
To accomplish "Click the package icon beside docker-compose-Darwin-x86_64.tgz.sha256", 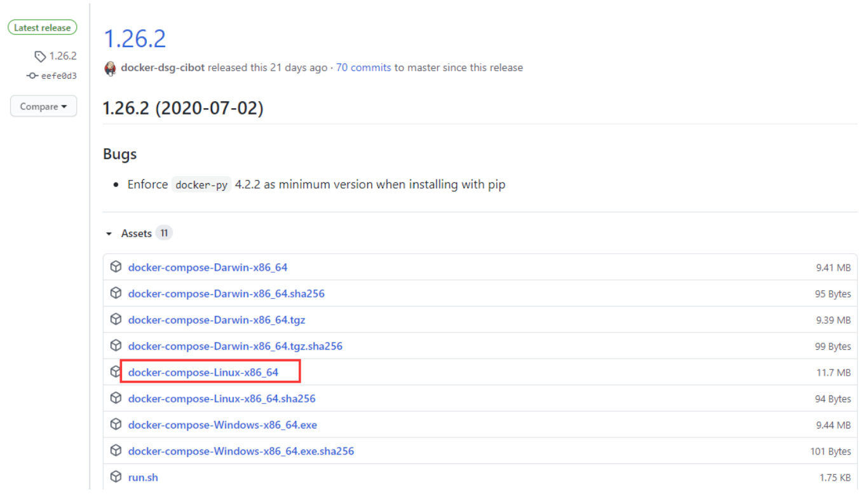I will [x=116, y=345].
